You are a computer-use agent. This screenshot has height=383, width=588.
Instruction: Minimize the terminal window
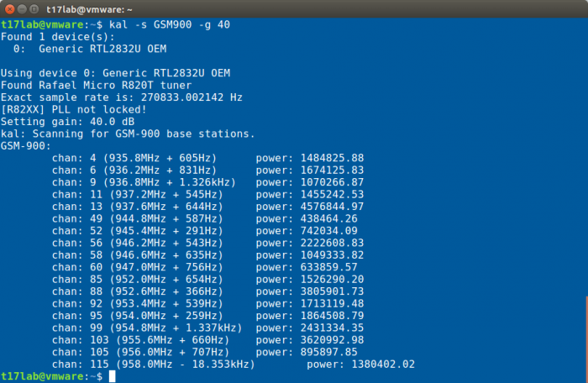[22, 9]
